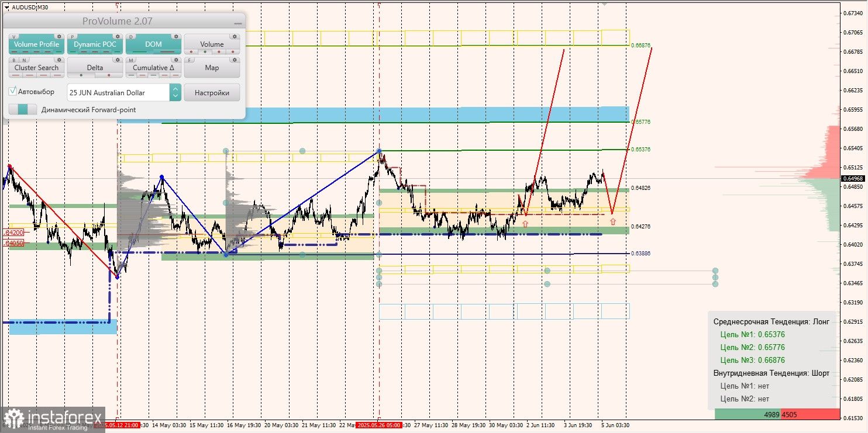Click Цель №1: 0.65376 text

[753, 335]
